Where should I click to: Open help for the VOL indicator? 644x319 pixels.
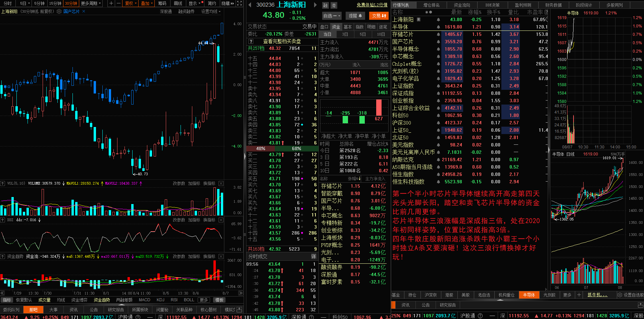point(3,183)
